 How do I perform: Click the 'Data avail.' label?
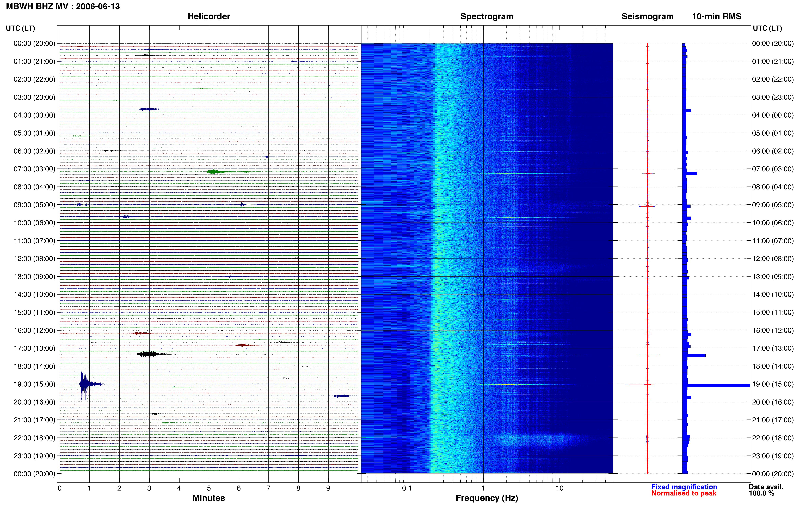[766, 487]
